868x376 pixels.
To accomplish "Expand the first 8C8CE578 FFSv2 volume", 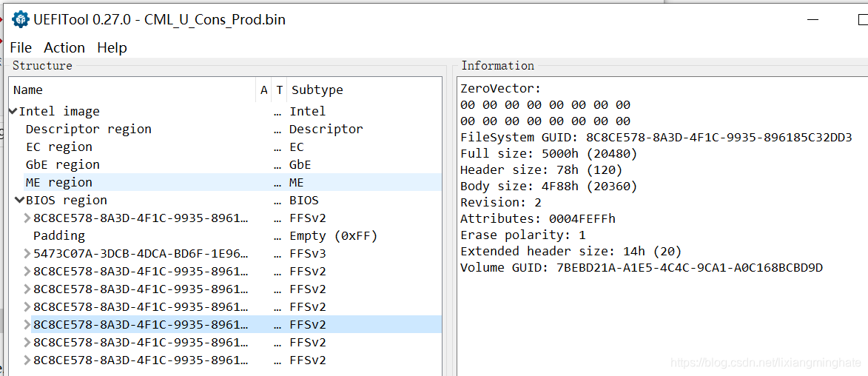I will [x=27, y=218].
